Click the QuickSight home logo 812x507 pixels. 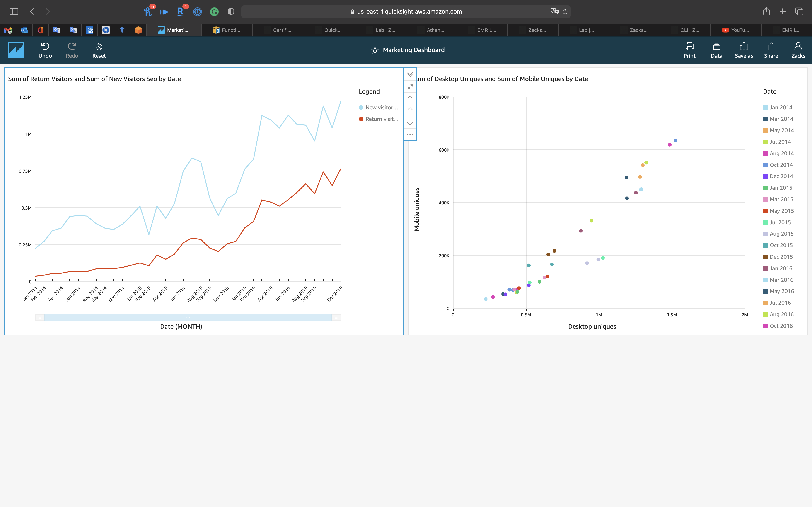pos(16,50)
